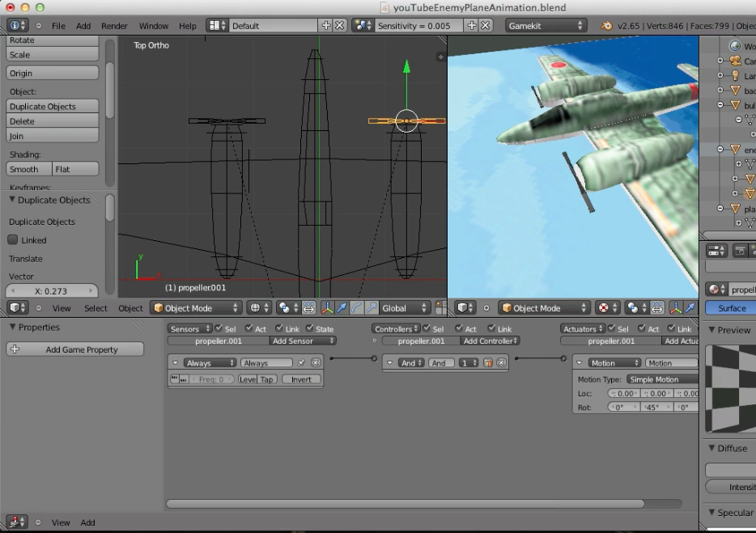Open the viewport shading selector in left viewport
This screenshot has width=756, height=533.
click(259, 308)
